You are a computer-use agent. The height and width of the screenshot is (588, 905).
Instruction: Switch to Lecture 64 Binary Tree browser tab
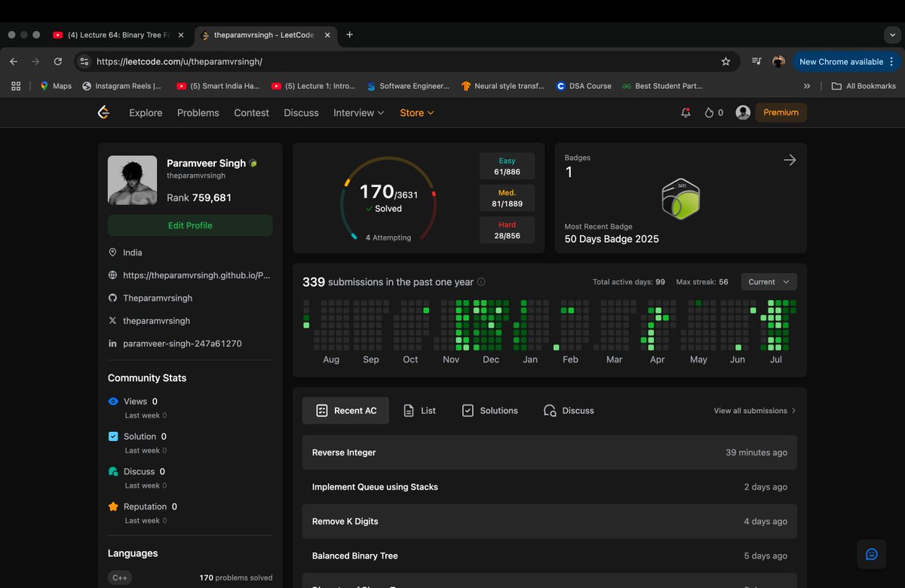118,35
